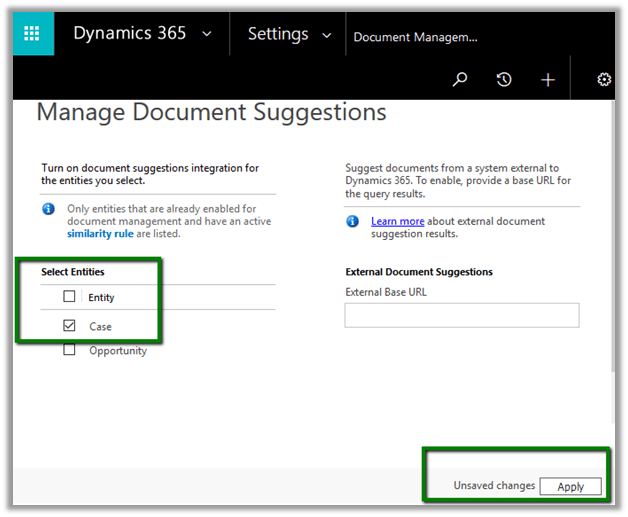Open the 'Learn more' link

click(x=397, y=221)
